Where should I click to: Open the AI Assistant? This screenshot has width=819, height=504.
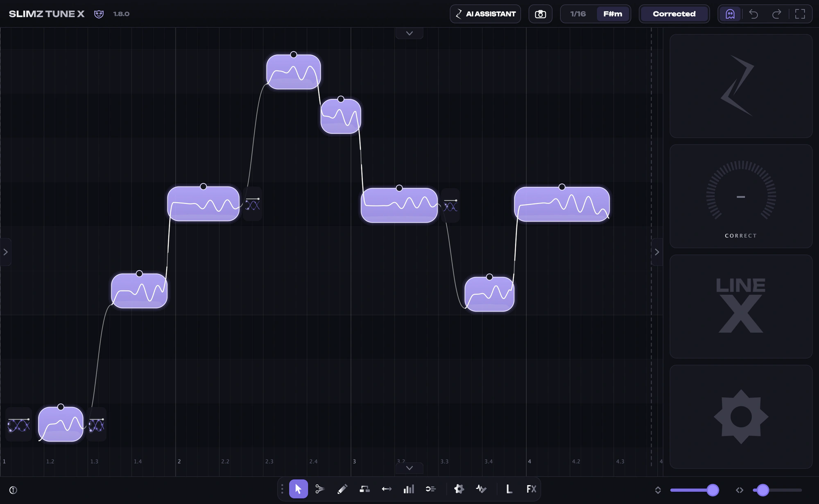[485, 14]
